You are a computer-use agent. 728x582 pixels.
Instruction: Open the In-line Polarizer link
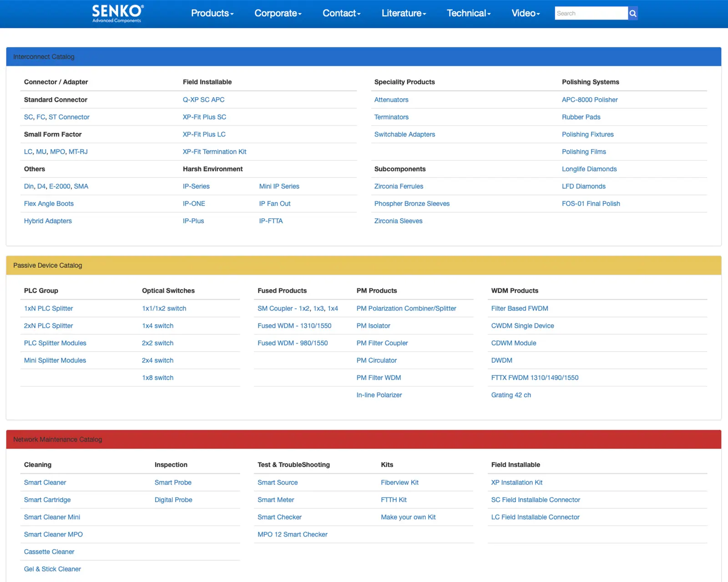tap(379, 395)
